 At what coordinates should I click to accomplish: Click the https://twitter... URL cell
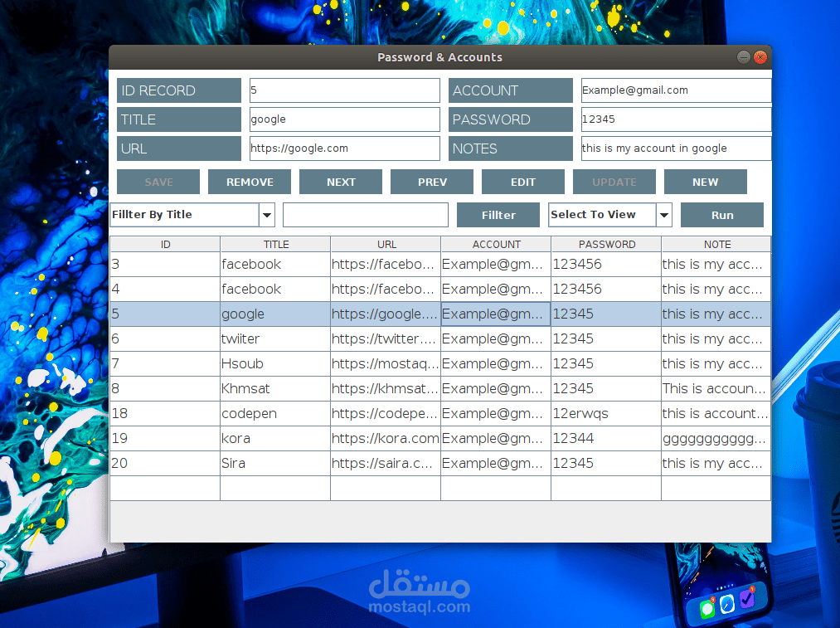[386, 338]
